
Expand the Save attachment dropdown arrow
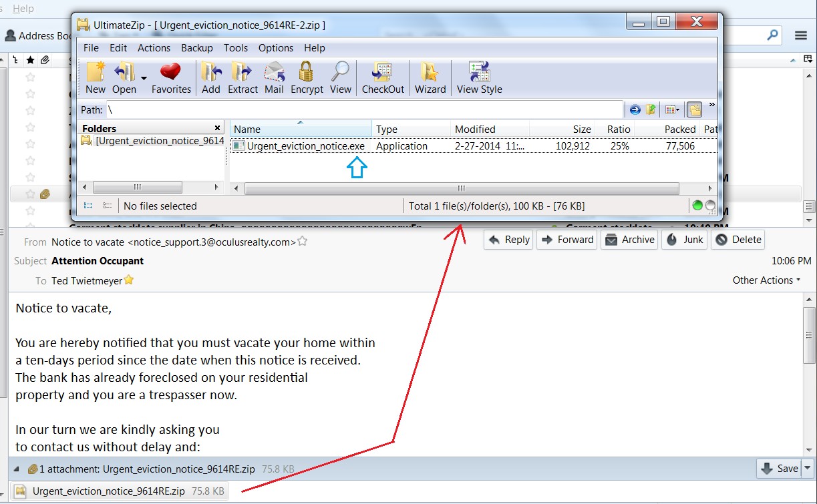(x=808, y=468)
